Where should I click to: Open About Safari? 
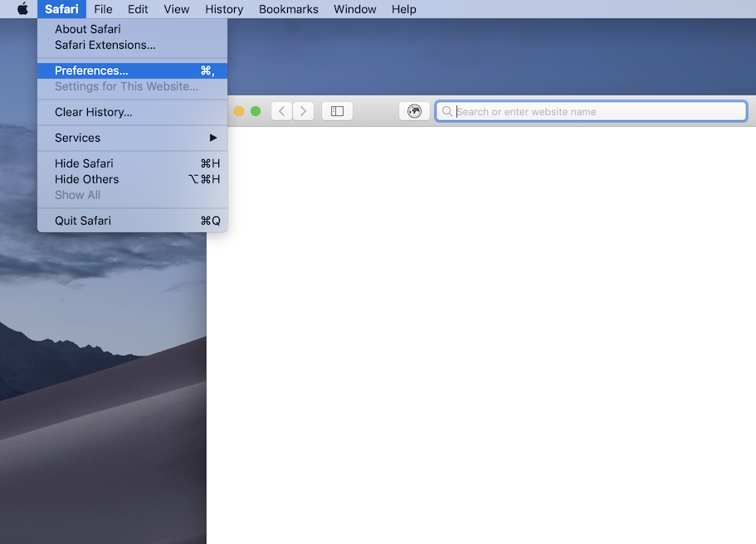click(x=87, y=29)
